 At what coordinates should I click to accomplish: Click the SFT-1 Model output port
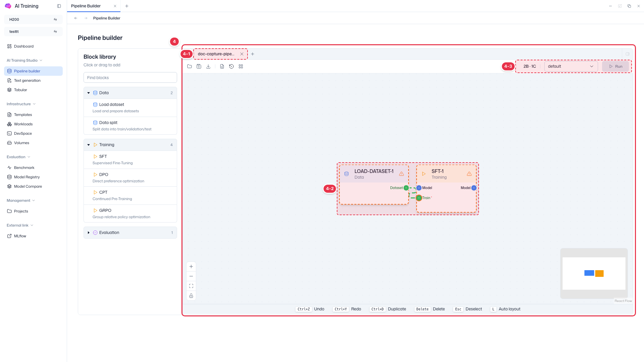tap(474, 188)
